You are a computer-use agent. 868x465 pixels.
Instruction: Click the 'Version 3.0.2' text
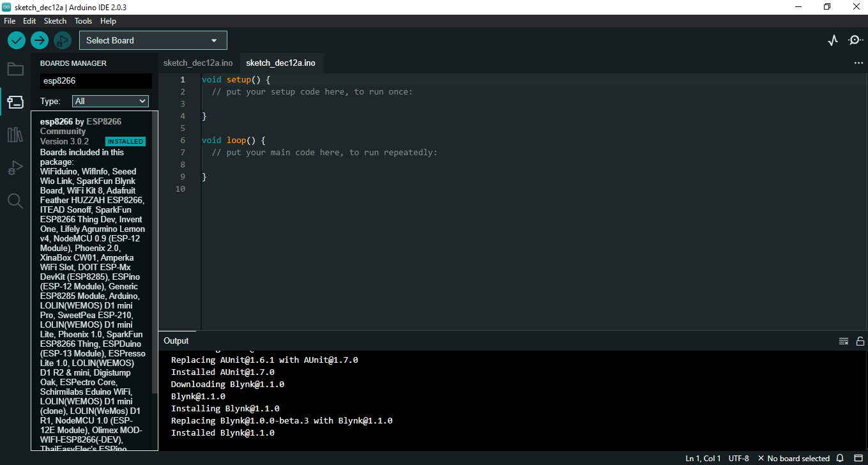pos(65,141)
